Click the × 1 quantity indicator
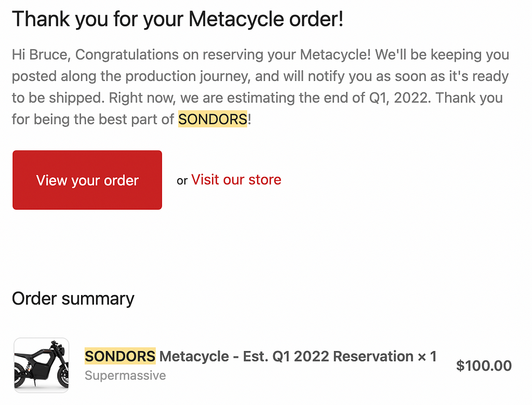This screenshot has height=405, width=532. pos(427,356)
